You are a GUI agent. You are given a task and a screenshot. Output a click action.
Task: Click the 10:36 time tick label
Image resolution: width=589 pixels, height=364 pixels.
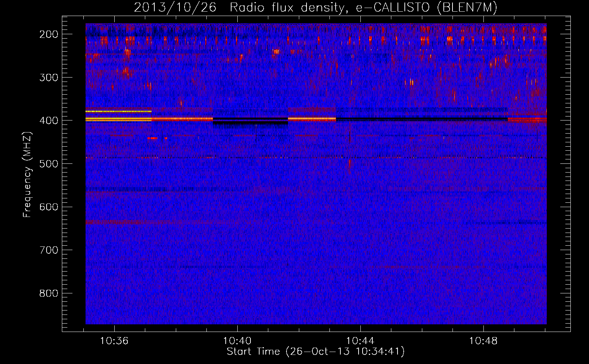coord(114,341)
